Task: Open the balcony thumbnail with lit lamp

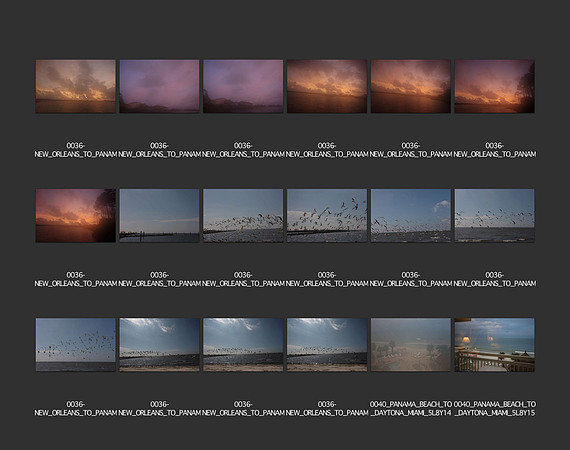Action: 494,345
